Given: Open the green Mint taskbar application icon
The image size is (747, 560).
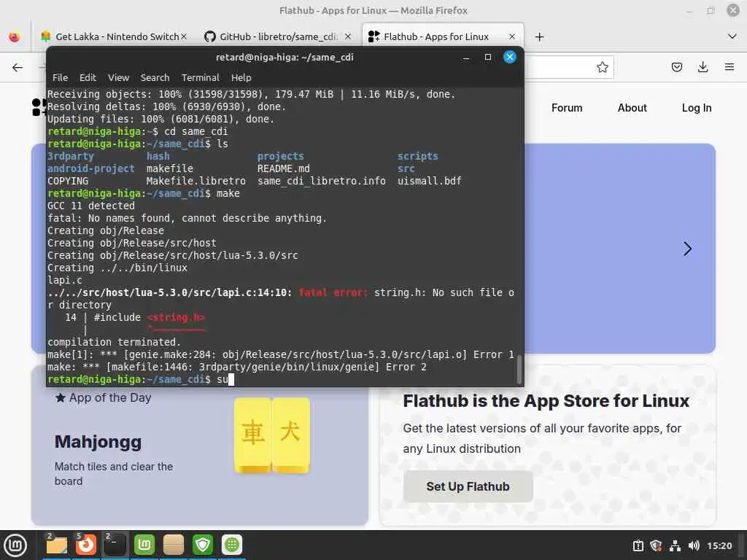Looking at the screenshot, I should pos(144,545).
